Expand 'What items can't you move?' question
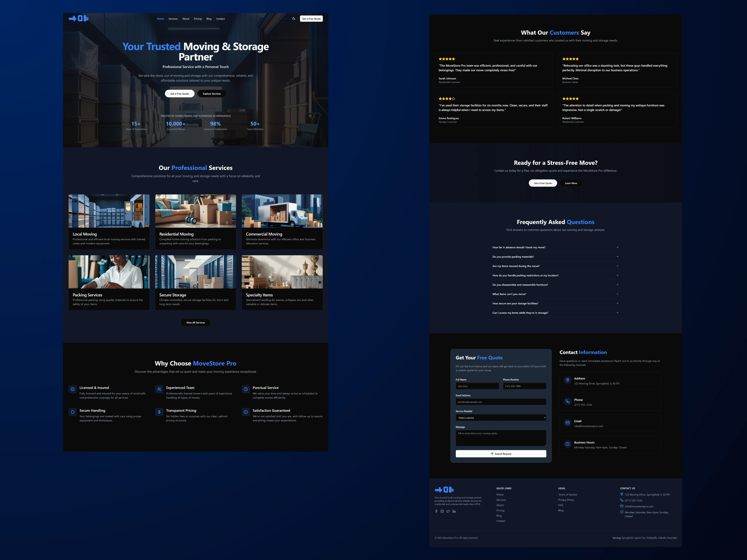Image resolution: width=747 pixels, height=560 pixels. point(556,294)
